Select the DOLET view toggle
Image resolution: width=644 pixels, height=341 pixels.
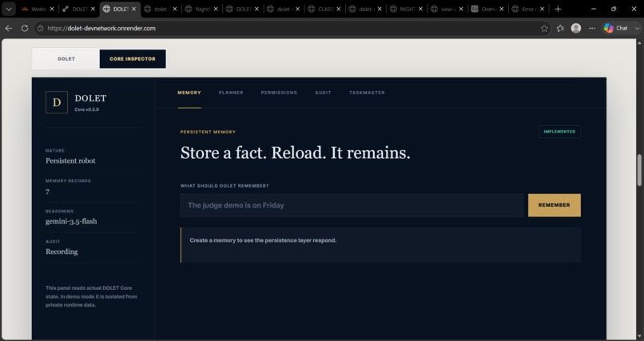coord(66,58)
